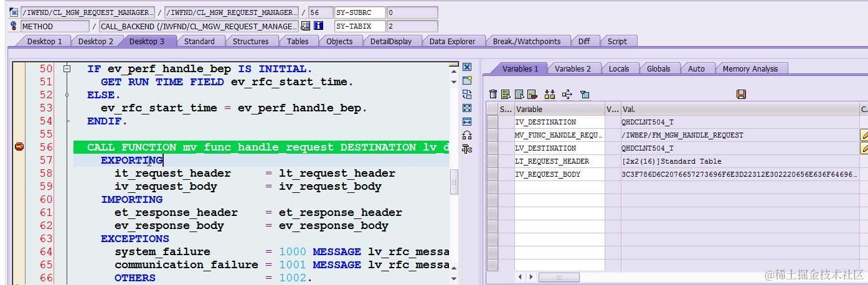
Task: Click the new tool window icon beside editor
Action: click(467, 80)
